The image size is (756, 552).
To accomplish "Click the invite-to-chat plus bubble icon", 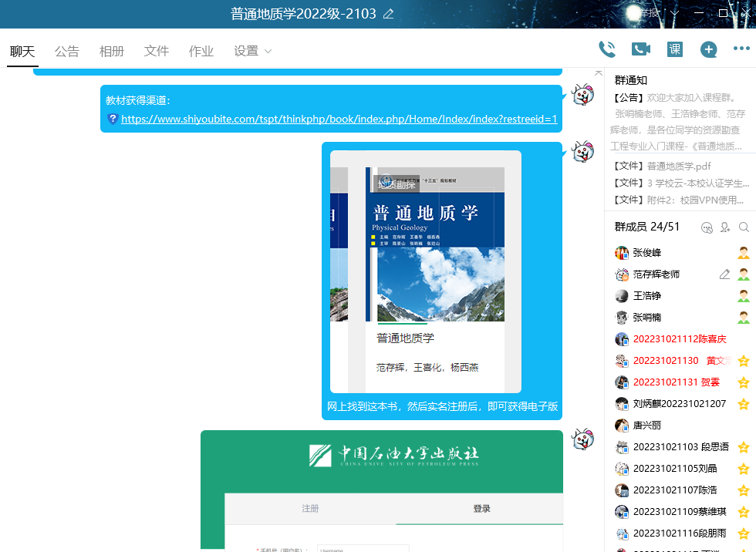I will (x=708, y=49).
